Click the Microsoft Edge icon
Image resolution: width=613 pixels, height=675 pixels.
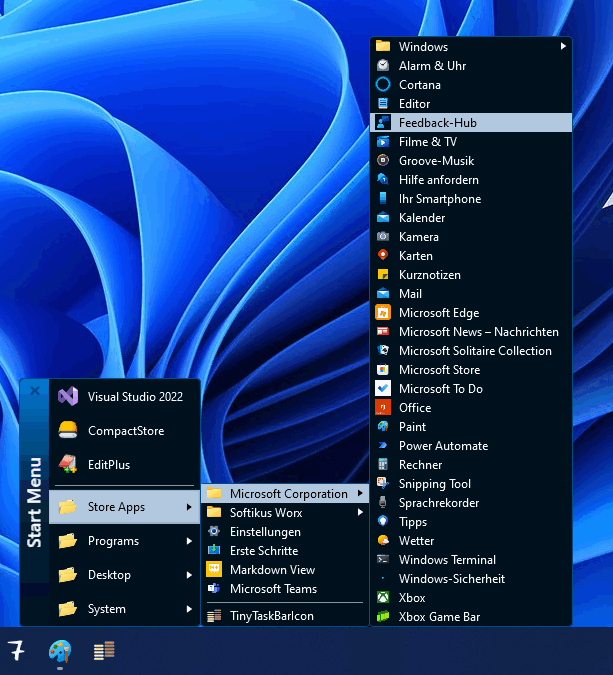coord(382,313)
